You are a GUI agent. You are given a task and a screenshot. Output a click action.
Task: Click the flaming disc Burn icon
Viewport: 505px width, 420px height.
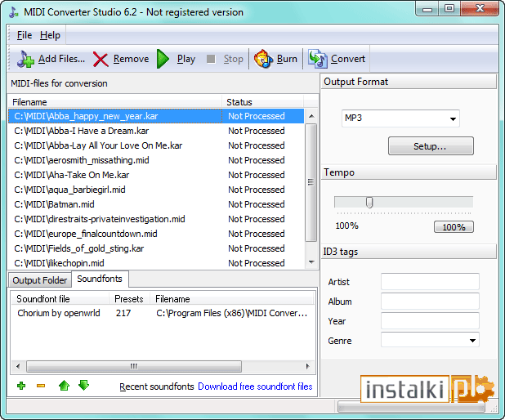coord(263,59)
